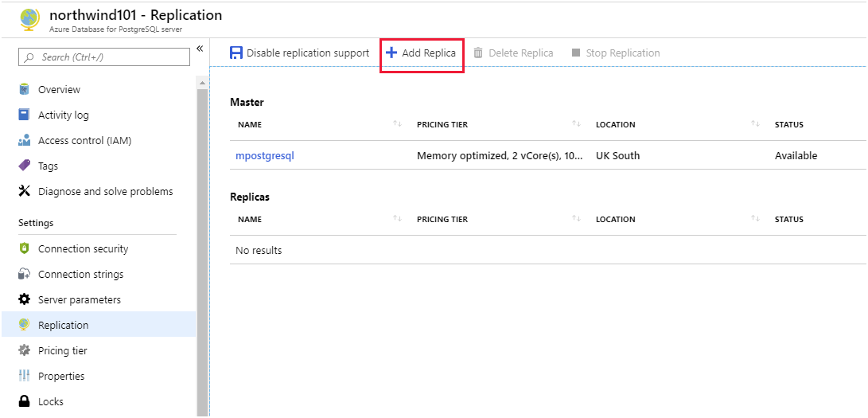Click the trash icon for Delete Replica
Viewport: 868px width, 418px height.
pyautogui.click(x=478, y=53)
